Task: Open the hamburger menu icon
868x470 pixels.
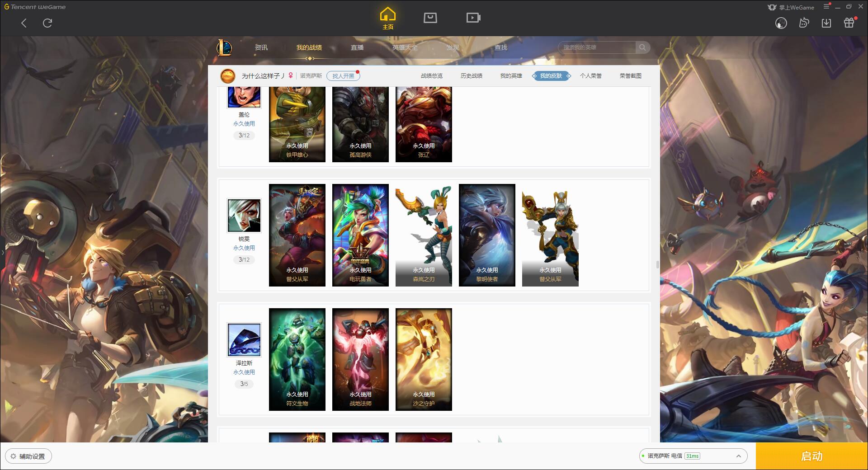Action: [x=826, y=6]
